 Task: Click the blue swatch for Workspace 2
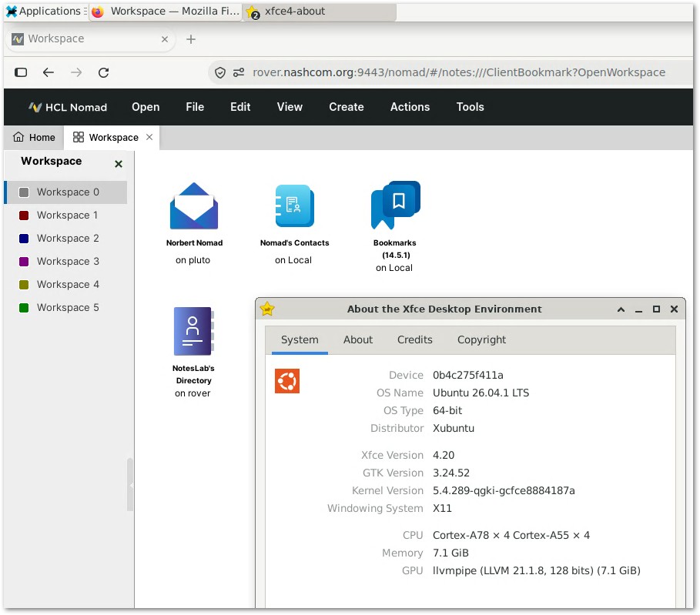[x=24, y=239]
